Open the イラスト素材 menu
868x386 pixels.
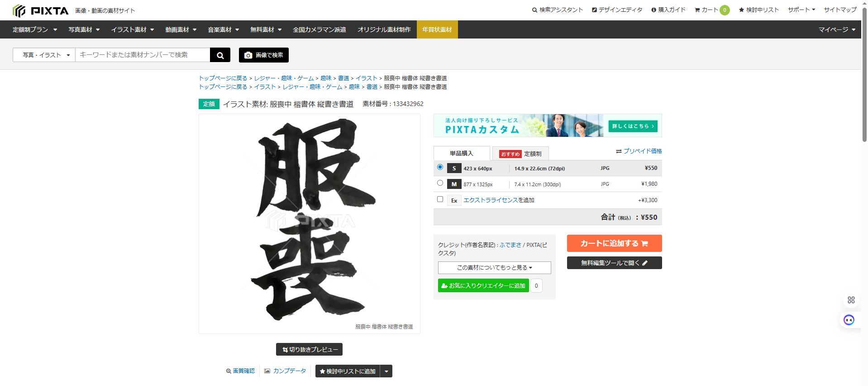(x=133, y=29)
